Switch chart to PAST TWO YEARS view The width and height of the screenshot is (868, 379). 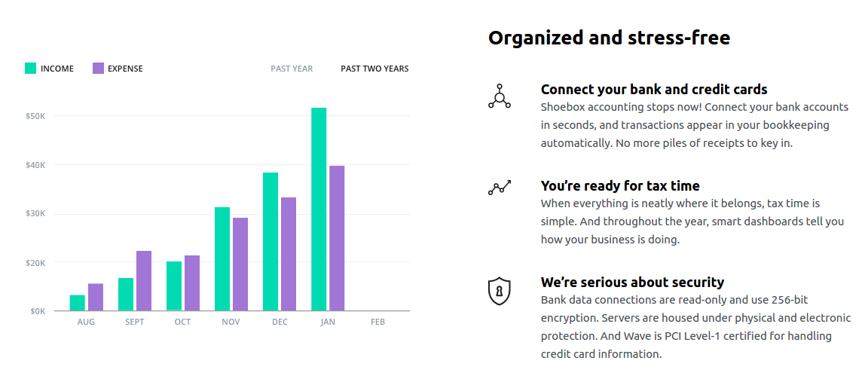374,69
